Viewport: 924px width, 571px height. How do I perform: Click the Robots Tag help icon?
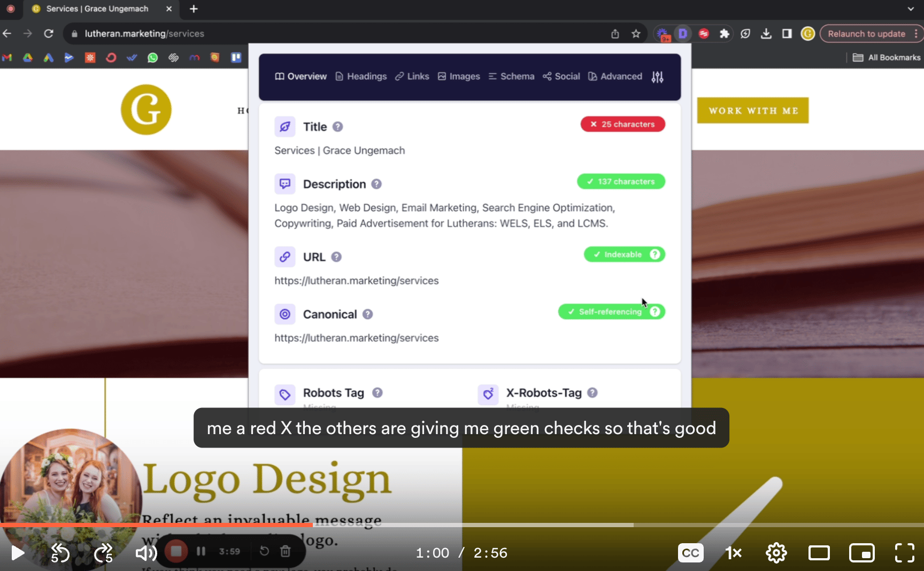(378, 392)
